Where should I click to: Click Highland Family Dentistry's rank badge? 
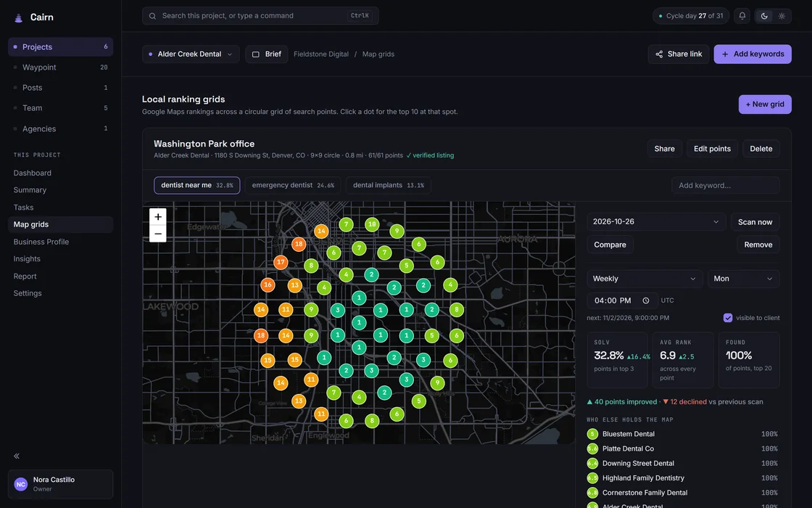[592, 478]
